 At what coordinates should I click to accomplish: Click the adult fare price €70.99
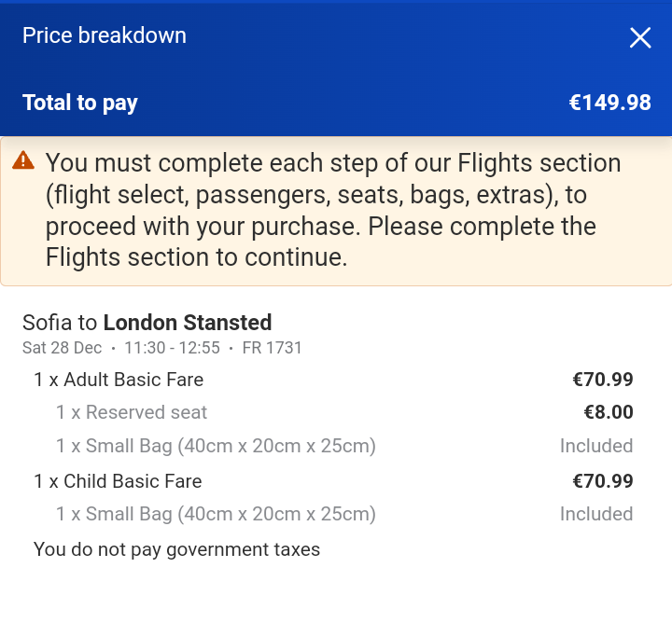[x=602, y=380]
